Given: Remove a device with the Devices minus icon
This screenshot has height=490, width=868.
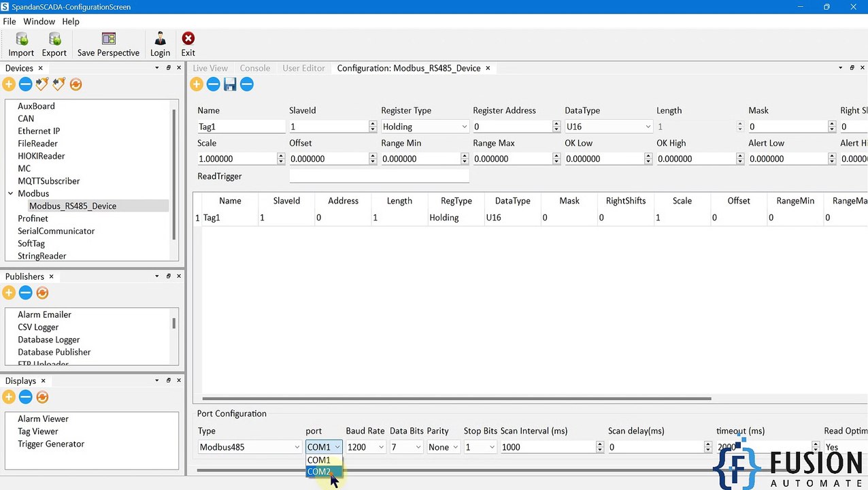Looking at the screenshot, I should pos(25,84).
